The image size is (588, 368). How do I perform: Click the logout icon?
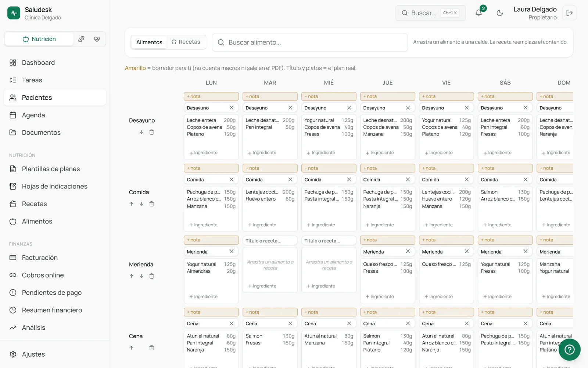coord(569,13)
